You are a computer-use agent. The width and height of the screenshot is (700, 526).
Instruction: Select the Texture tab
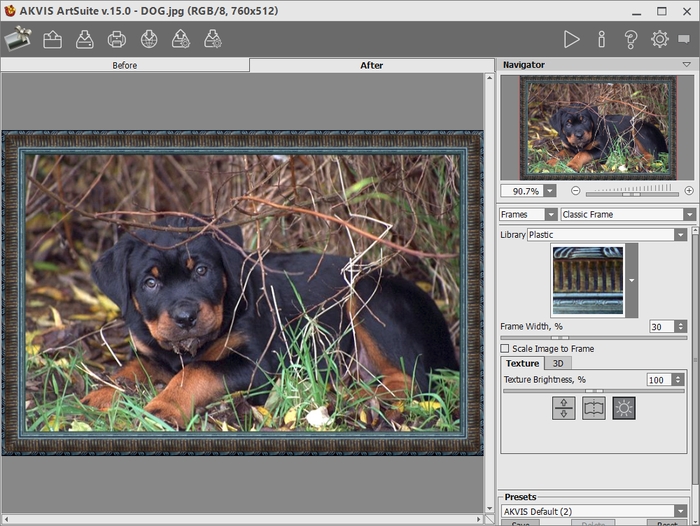(522, 363)
